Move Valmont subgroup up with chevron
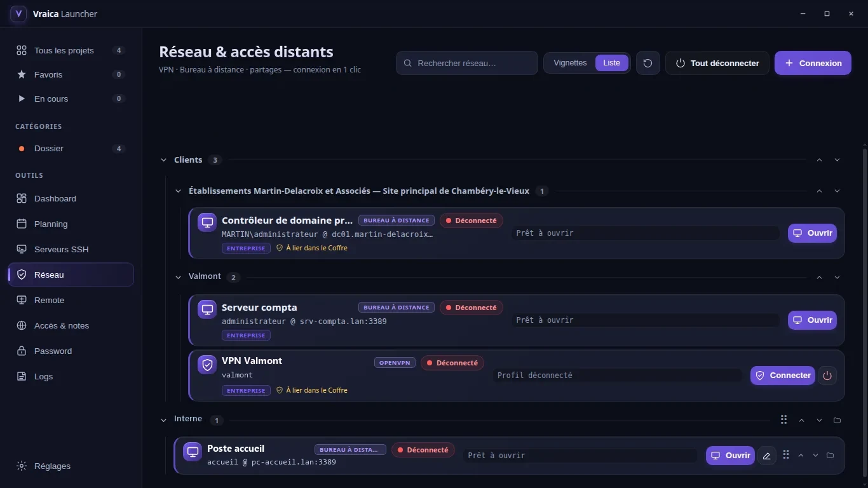The height and width of the screenshot is (488, 868). tap(819, 277)
